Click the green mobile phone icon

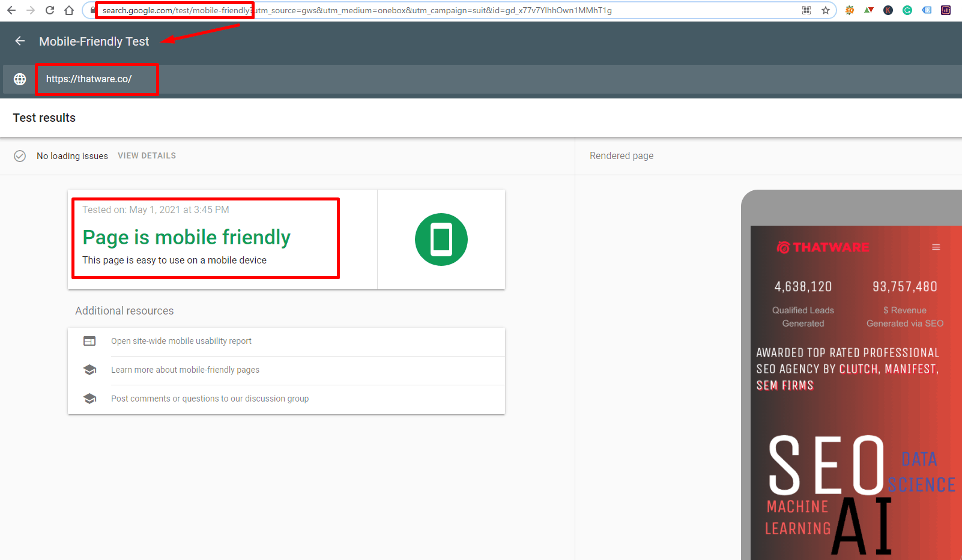(441, 239)
